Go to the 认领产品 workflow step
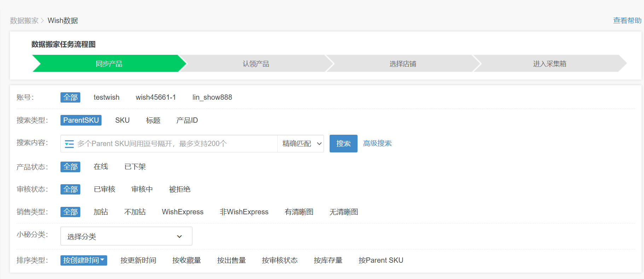644x279 pixels. pyautogui.click(x=256, y=64)
